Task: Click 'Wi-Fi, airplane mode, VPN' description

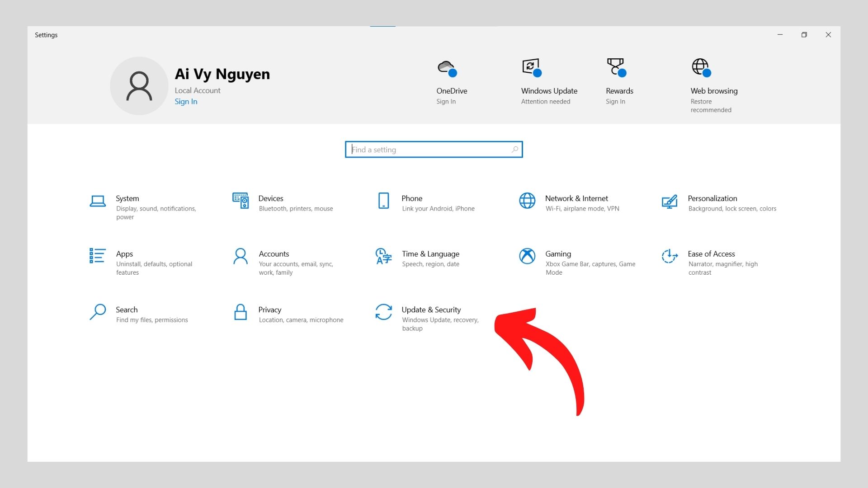Action: point(582,209)
